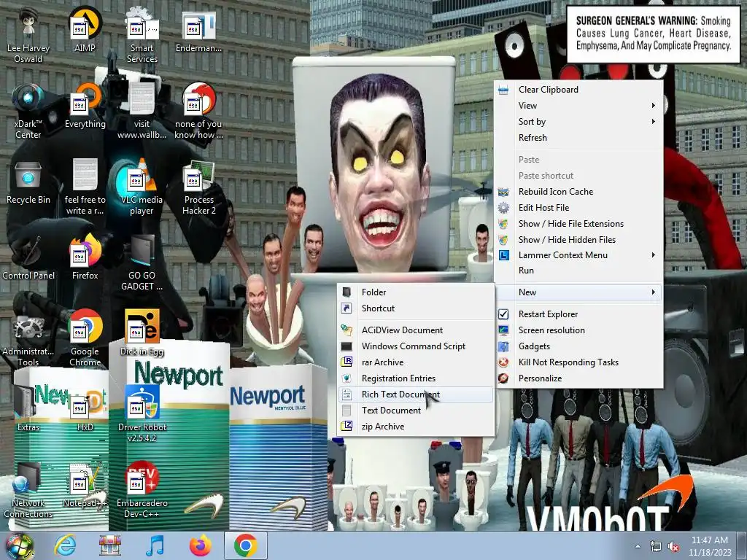
Task: Choose Show / Hide Hidden Files
Action: (578, 239)
